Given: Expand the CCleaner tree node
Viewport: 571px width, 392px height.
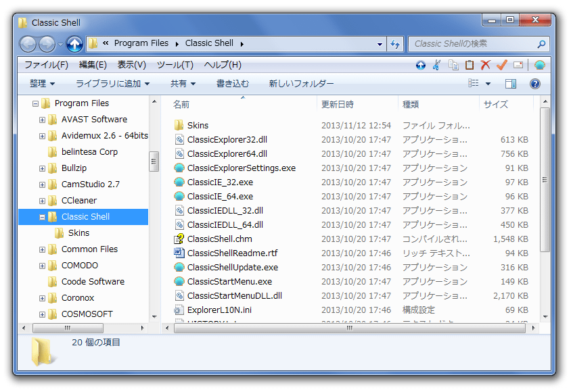Looking at the screenshot, I should pos(42,201).
